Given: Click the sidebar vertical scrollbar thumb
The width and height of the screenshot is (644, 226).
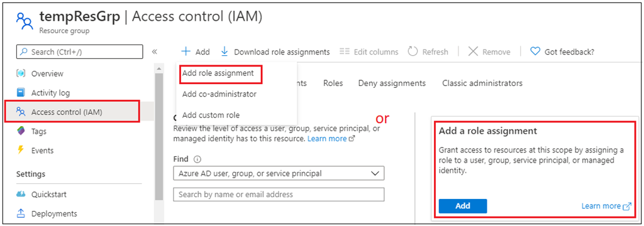Looking at the screenshot, I should (x=159, y=137).
